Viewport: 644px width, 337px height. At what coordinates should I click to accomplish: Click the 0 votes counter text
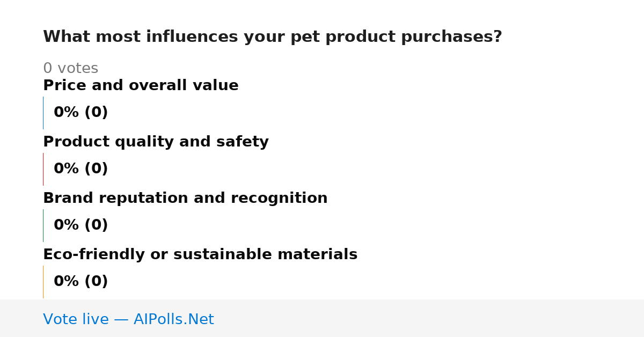pyautogui.click(x=71, y=69)
